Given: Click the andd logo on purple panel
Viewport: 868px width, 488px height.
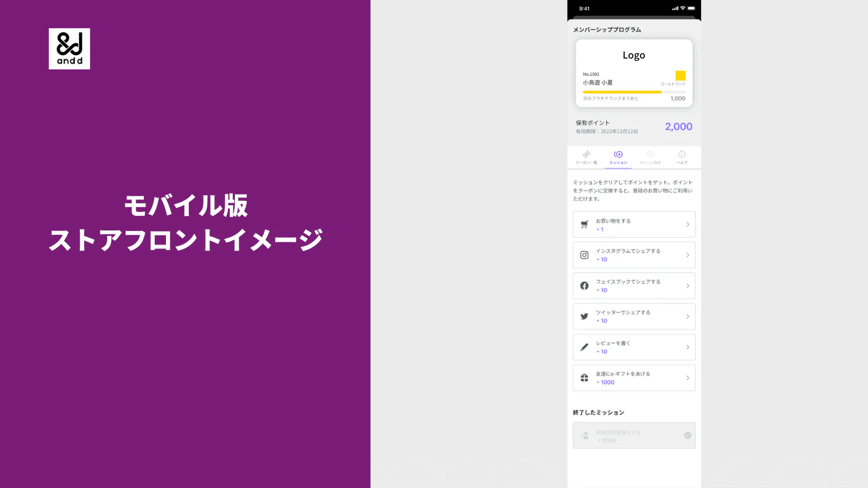Looking at the screenshot, I should (x=69, y=49).
